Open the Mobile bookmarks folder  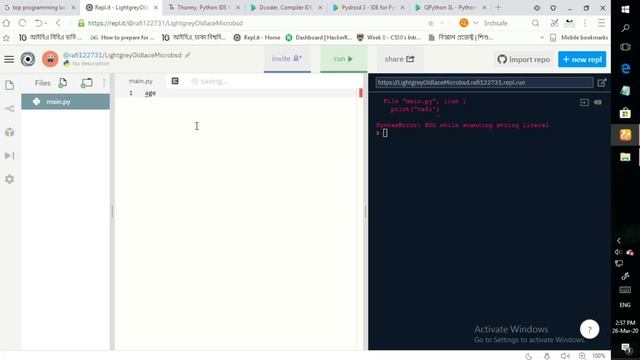click(x=579, y=37)
